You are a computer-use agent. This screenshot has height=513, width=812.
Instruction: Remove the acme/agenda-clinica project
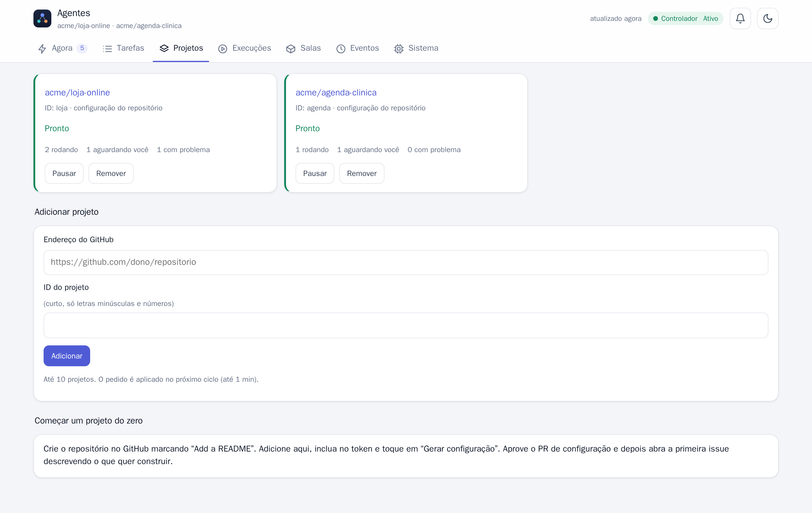point(362,174)
